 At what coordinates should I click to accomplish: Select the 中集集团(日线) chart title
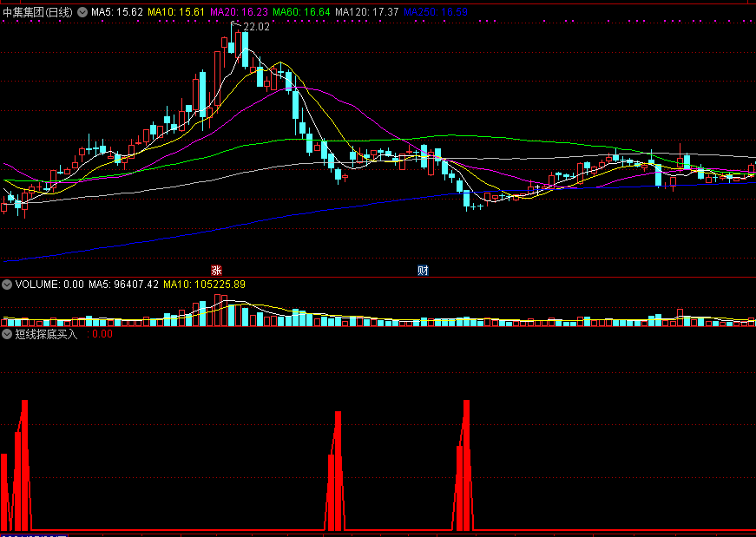[37, 12]
